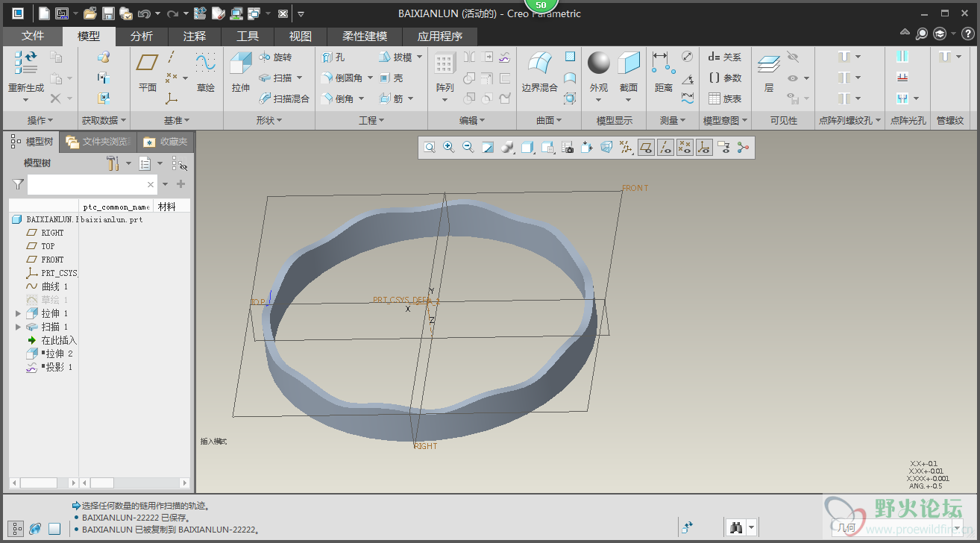
Task: Click the binoculars search icon in status bar
Action: [736, 528]
